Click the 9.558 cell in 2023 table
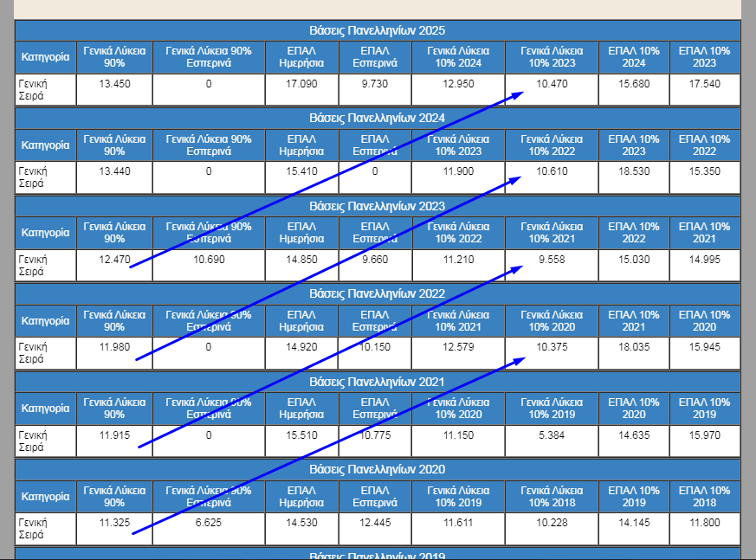 click(x=552, y=260)
